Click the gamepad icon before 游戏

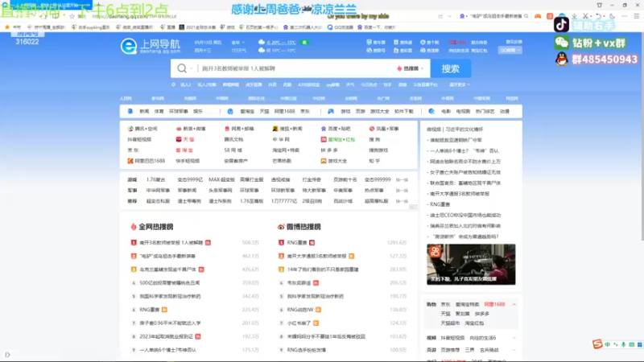tap(331, 111)
